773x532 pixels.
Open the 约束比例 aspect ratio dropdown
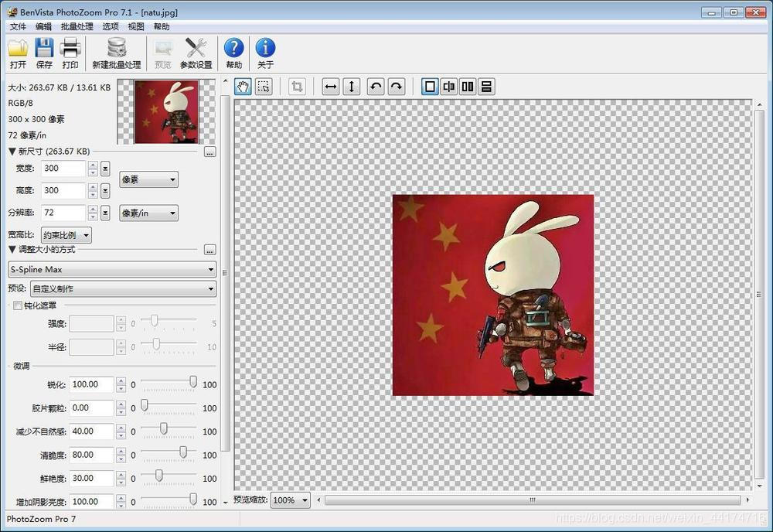pos(66,235)
